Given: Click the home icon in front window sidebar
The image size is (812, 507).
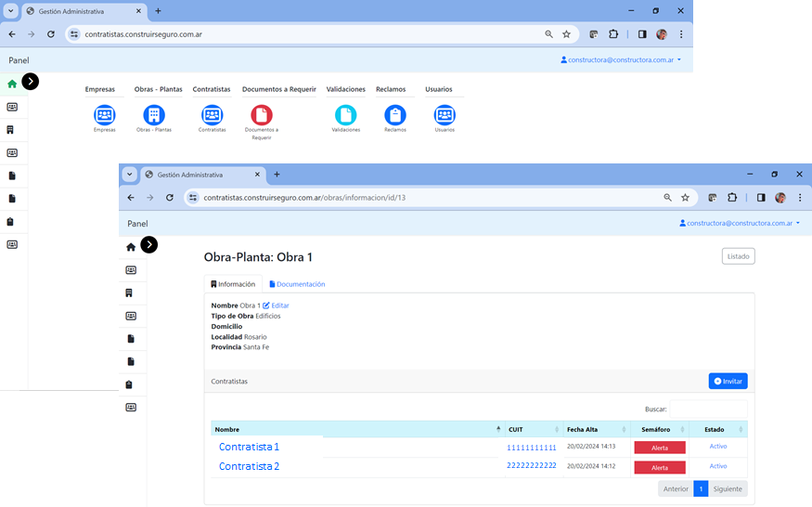Looking at the screenshot, I should pos(131,247).
